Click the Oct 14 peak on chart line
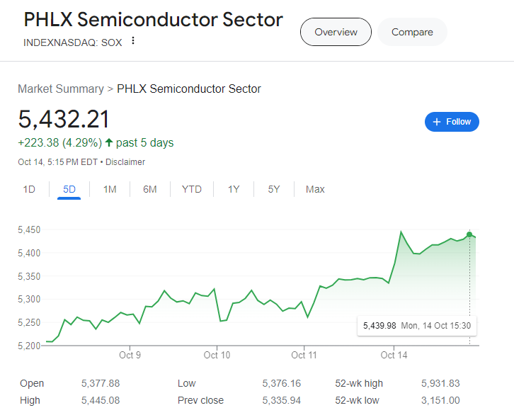Screen dimensions: 514x420 pyautogui.click(x=401, y=232)
